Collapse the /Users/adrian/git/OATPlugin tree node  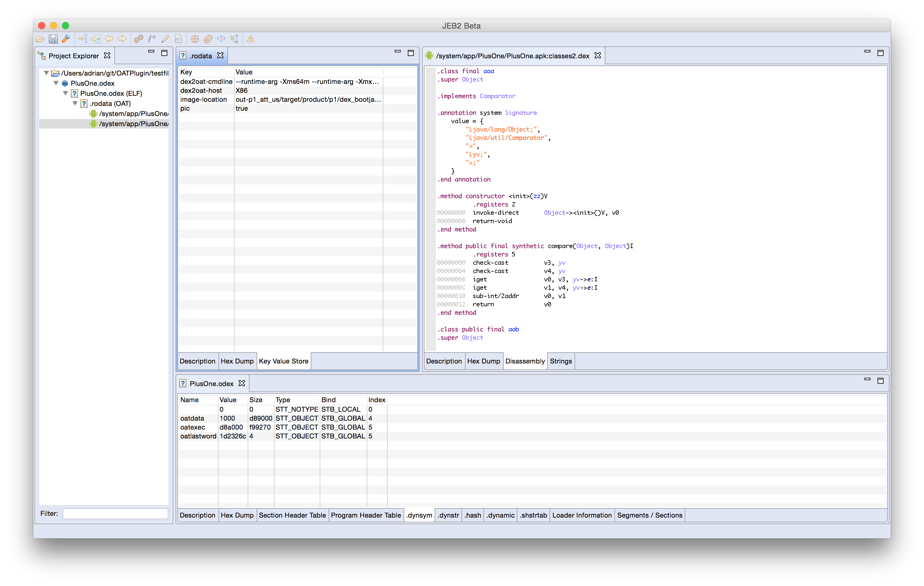[46, 73]
